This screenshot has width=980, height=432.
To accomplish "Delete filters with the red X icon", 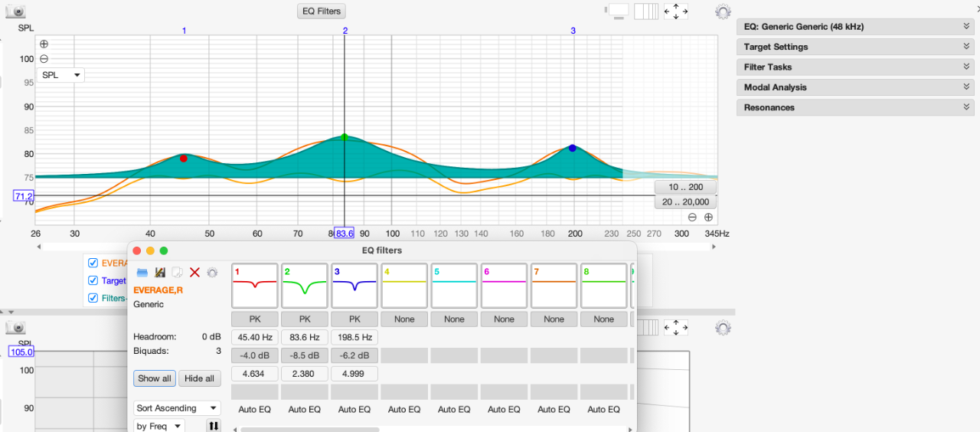I will pyautogui.click(x=194, y=272).
